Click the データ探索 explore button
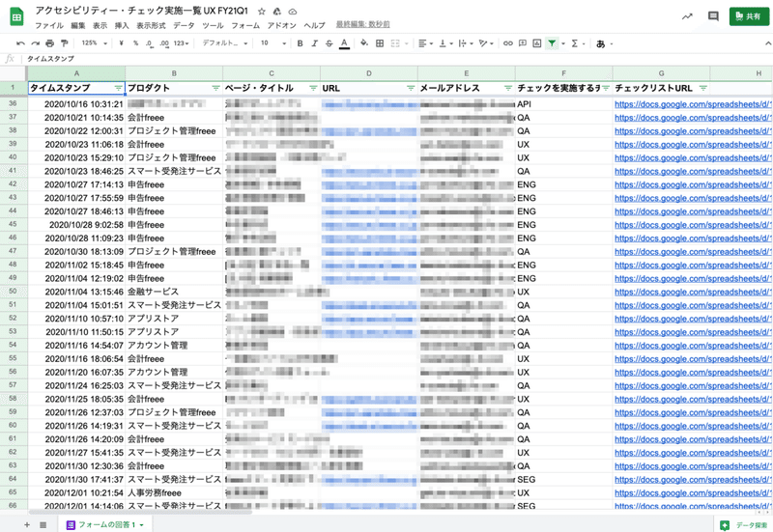Viewport: 773px width, 532px height. click(x=744, y=525)
